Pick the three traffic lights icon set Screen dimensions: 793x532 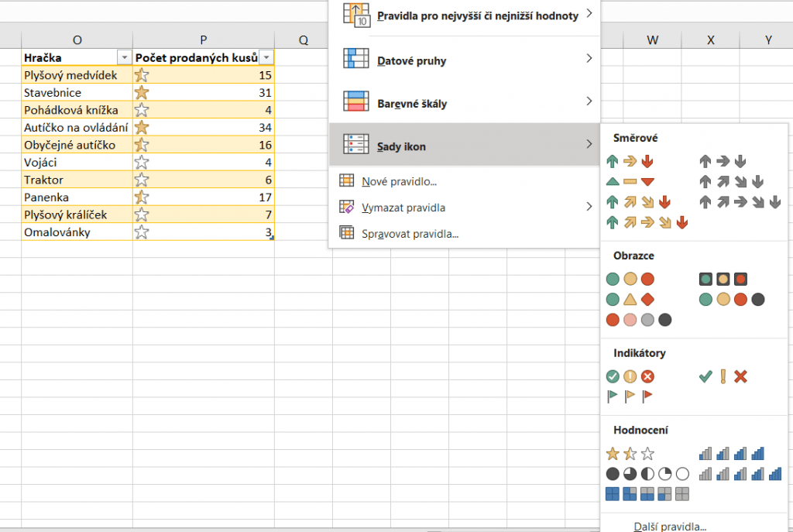(630, 279)
